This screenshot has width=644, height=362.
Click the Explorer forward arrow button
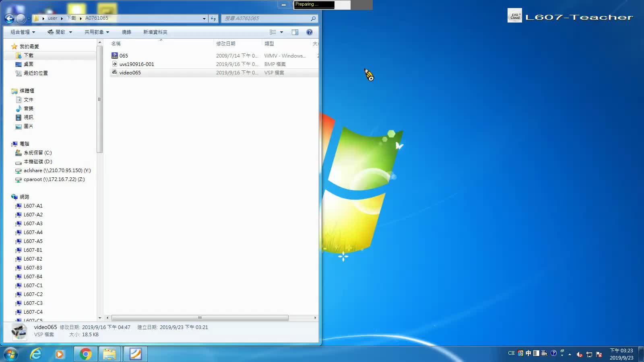pos(21,19)
